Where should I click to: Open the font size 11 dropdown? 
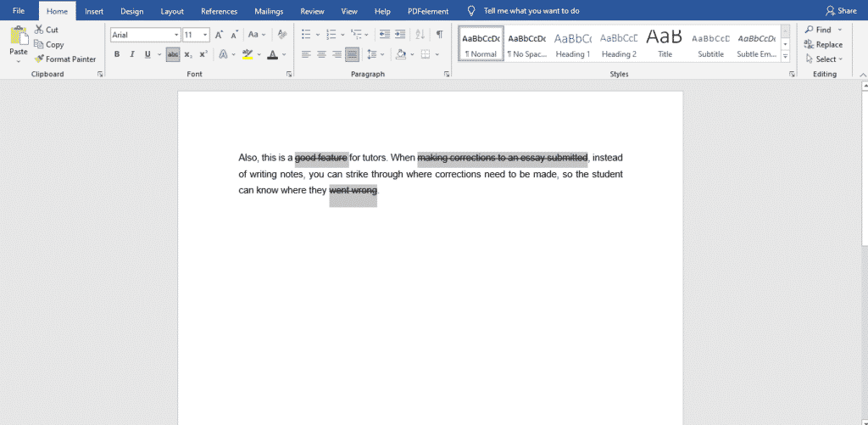coord(205,35)
